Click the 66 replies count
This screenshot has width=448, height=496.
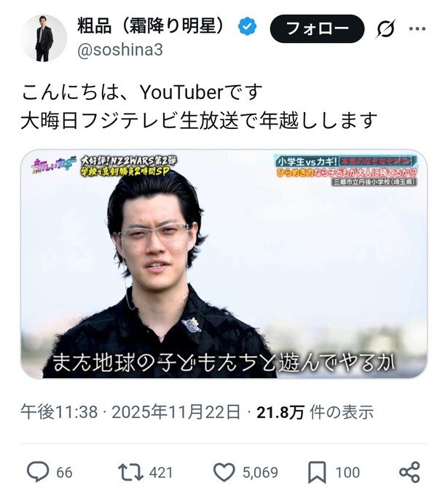[65, 473]
